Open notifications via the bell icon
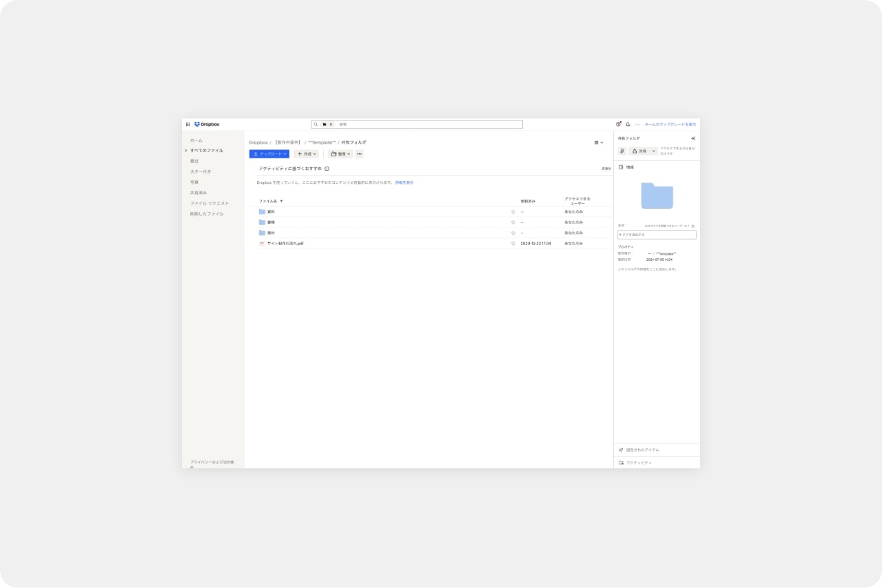This screenshot has width=882, height=588. pyautogui.click(x=627, y=124)
